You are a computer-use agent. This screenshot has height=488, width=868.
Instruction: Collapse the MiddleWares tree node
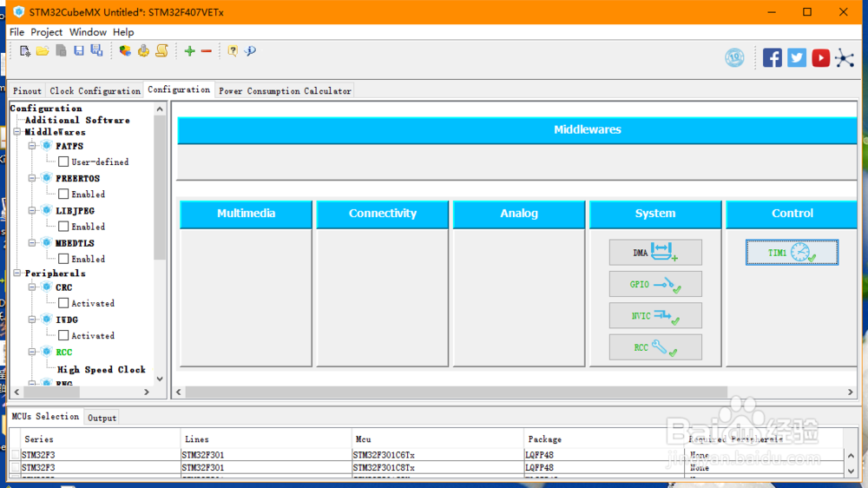coord(17,132)
